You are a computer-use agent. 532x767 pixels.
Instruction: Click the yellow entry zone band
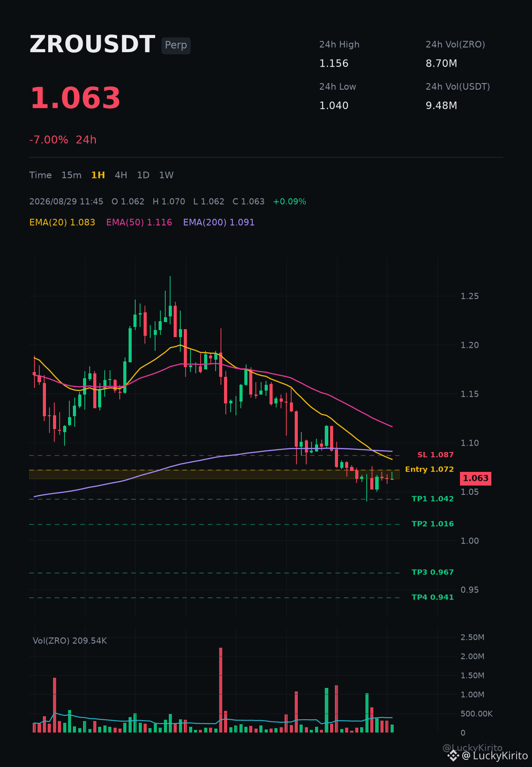click(214, 475)
